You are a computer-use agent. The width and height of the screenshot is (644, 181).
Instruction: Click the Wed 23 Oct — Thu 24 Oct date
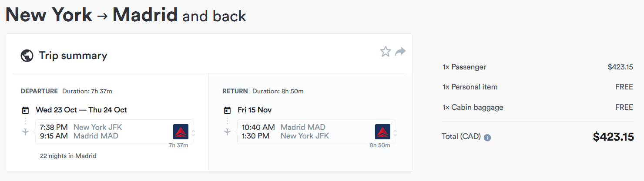pos(81,110)
